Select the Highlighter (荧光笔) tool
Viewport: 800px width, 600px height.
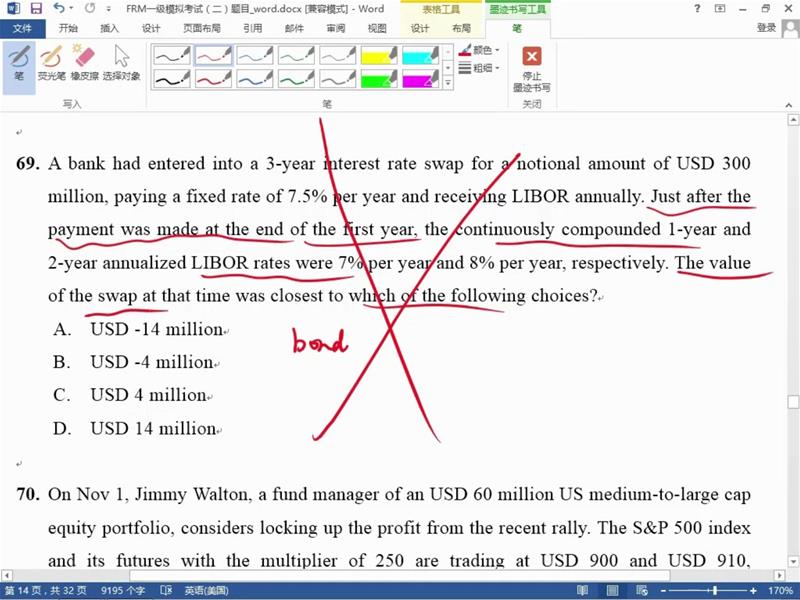point(51,63)
